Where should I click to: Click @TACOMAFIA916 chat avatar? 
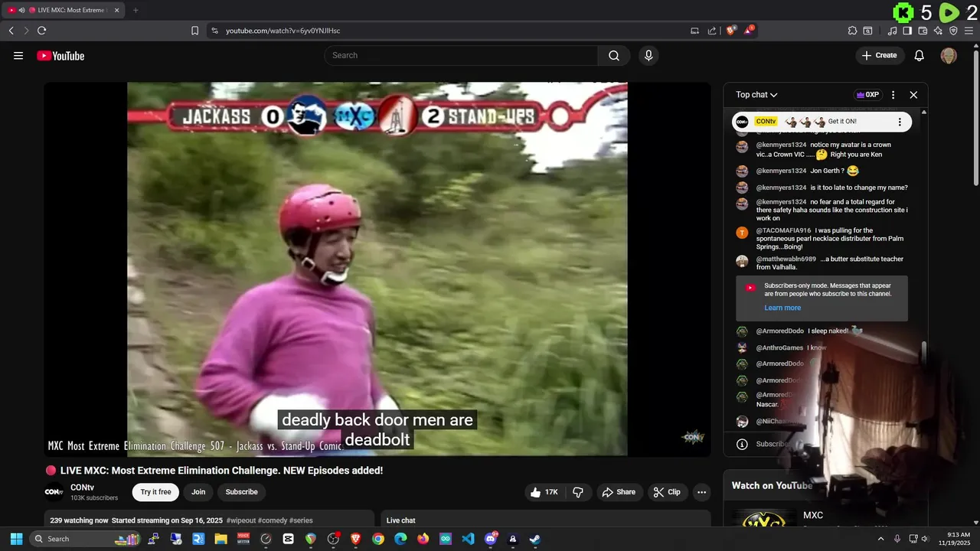pyautogui.click(x=742, y=233)
